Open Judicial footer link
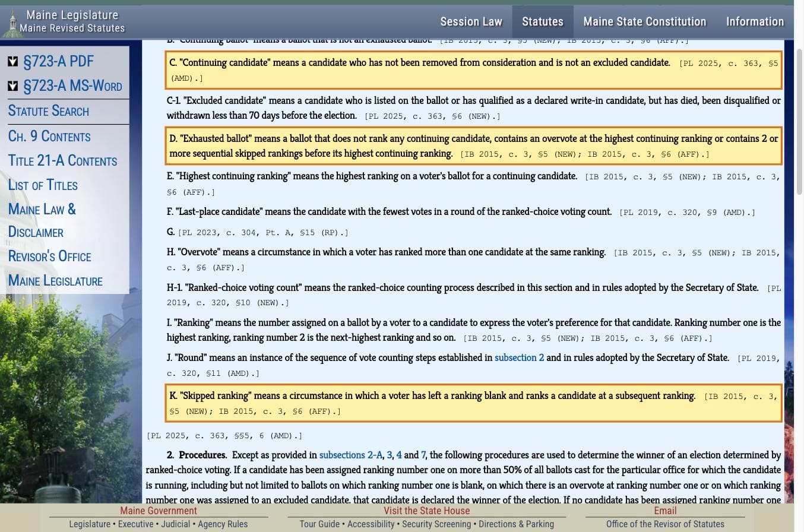Image resolution: width=804 pixels, height=532 pixels. tap(176, 524)
